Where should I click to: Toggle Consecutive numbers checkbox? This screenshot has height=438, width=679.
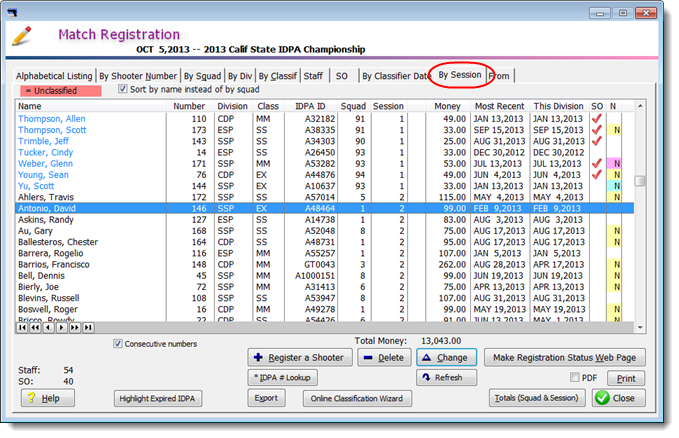click(117, 344)
